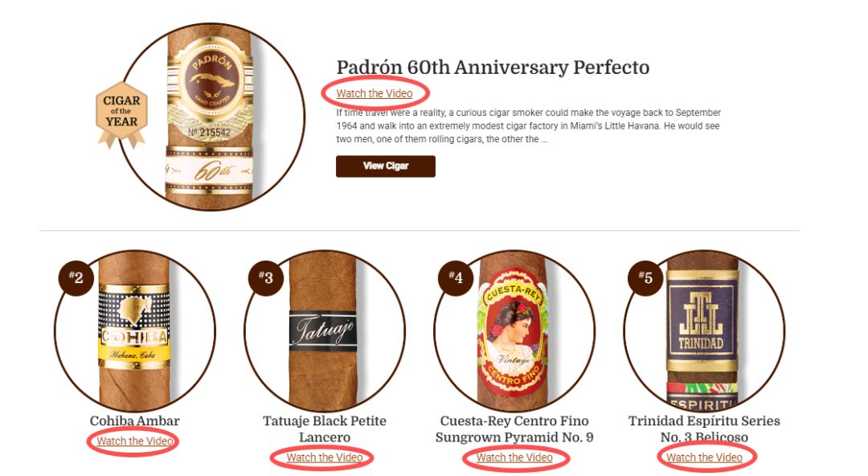Open the Padrón 60th Anniversary cigar image
Screen dimensions: 868x476
[211, 117]
